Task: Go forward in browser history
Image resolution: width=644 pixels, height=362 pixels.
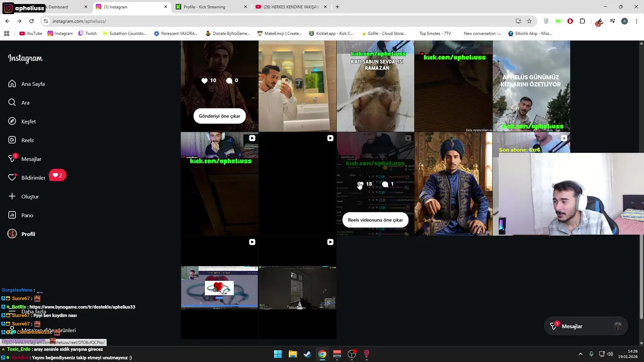Action: (19, 21)
